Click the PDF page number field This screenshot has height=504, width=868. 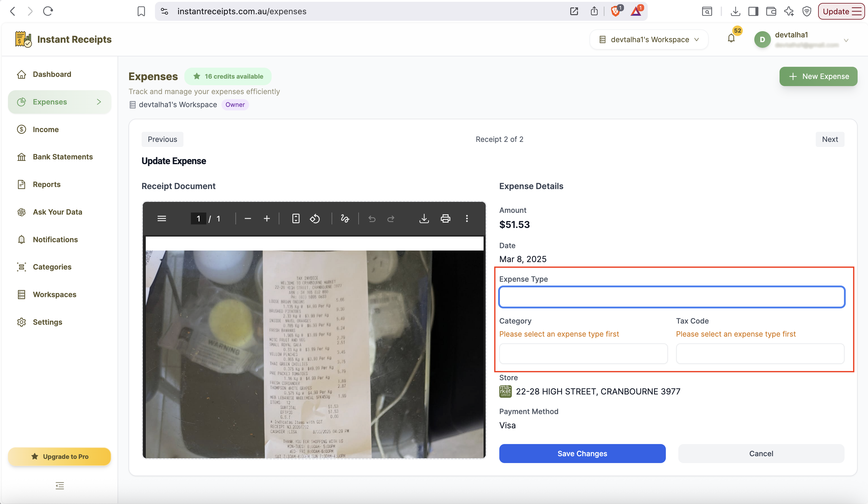198,218
